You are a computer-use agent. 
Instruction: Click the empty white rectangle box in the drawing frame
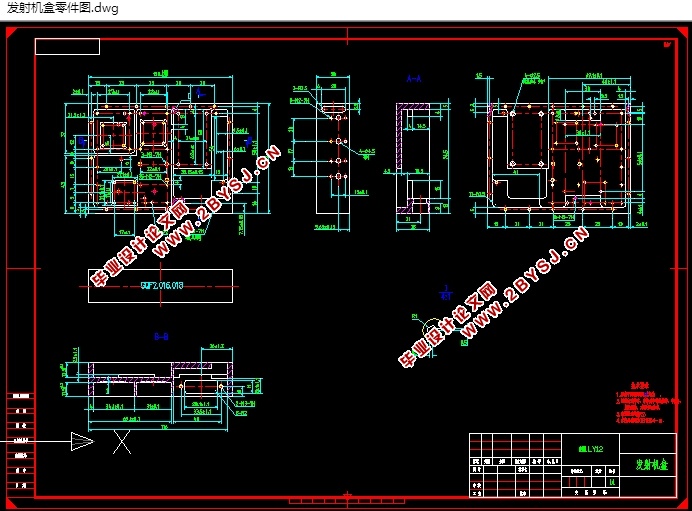(68, 47)
